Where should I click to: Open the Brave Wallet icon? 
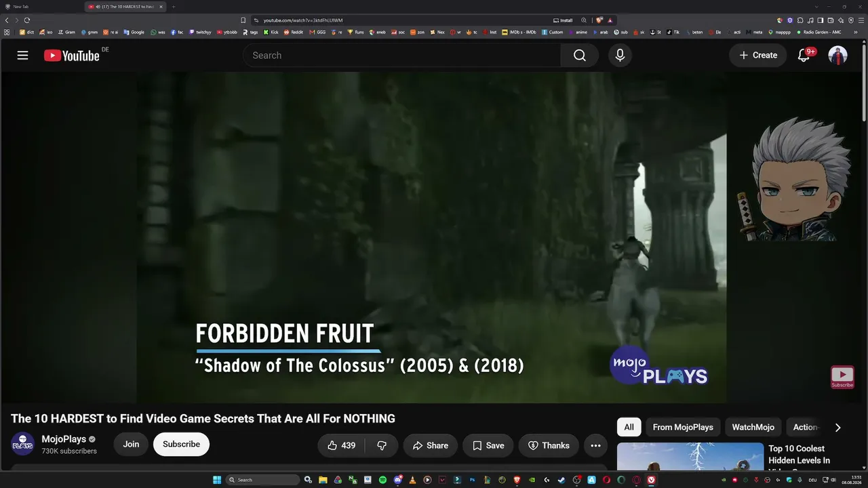pos(831,20)
